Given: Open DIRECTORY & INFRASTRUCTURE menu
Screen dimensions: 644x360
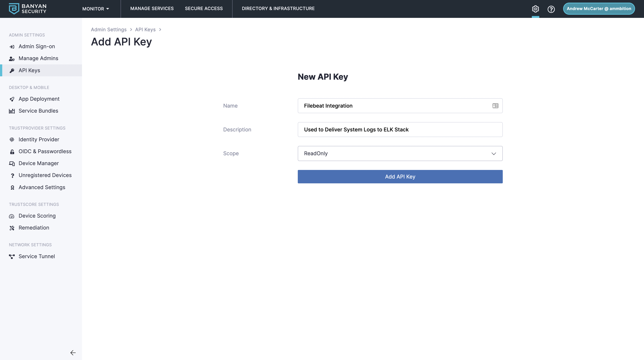Looking at the screenshot, I should click(278, 9).
